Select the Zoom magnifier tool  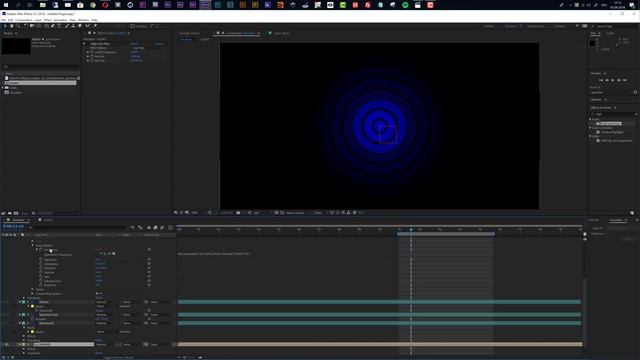(18, 26)
